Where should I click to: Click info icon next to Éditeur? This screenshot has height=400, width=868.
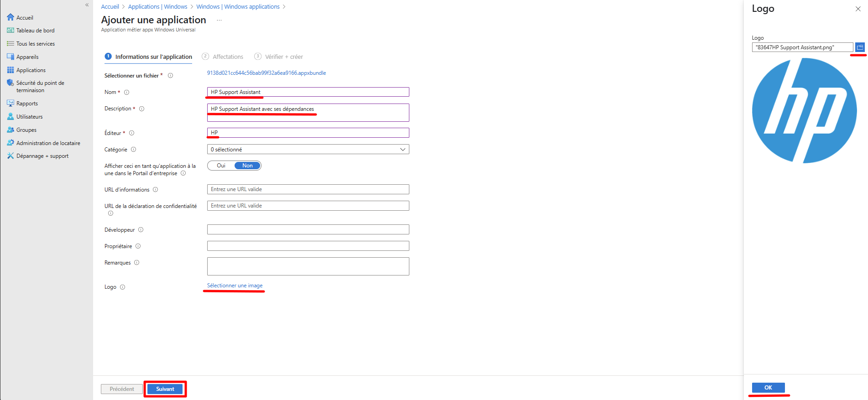131,133
